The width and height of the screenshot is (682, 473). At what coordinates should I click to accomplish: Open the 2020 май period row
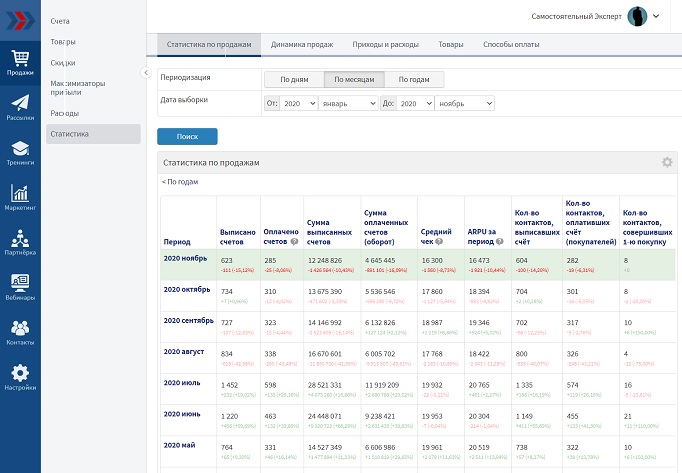pyautogui.click(x=179, y=445)
